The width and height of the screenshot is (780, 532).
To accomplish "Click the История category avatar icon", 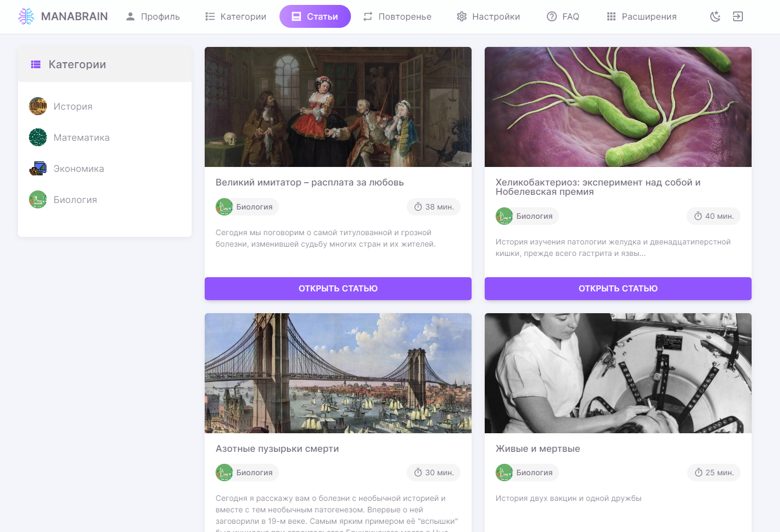I will [x=38, y=106].
